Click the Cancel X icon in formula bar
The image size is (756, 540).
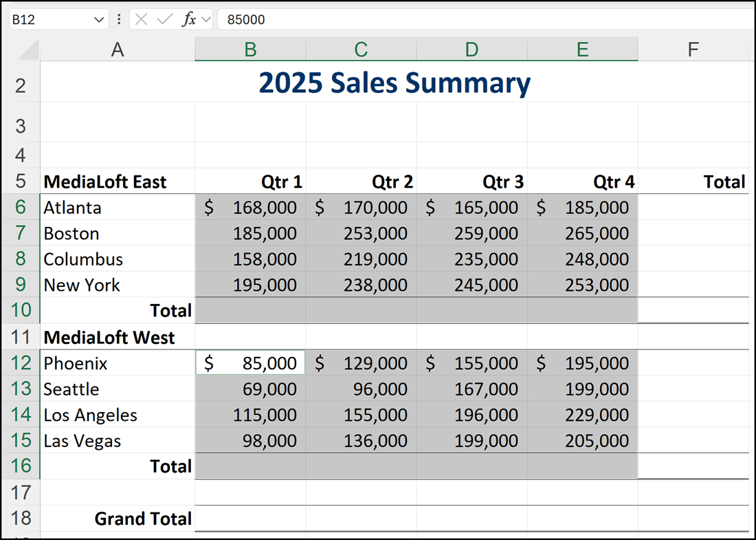[x=142, y=19]
